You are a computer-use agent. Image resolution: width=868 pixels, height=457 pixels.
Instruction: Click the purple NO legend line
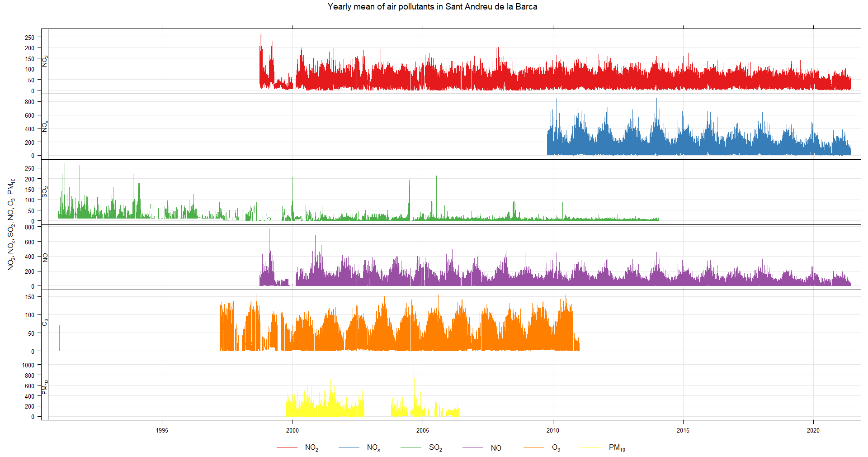tap(473, 447)
